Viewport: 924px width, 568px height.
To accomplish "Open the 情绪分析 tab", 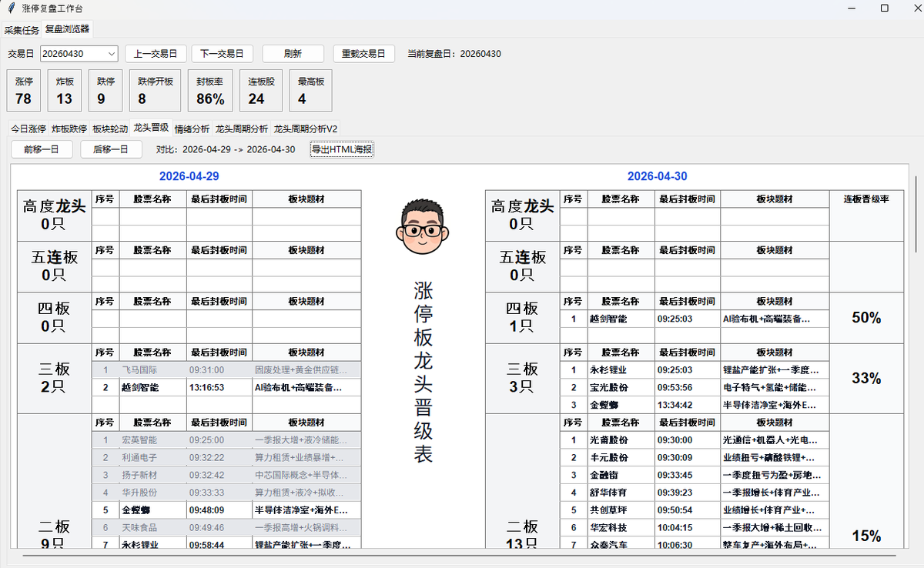I will [x=192, y=129].
